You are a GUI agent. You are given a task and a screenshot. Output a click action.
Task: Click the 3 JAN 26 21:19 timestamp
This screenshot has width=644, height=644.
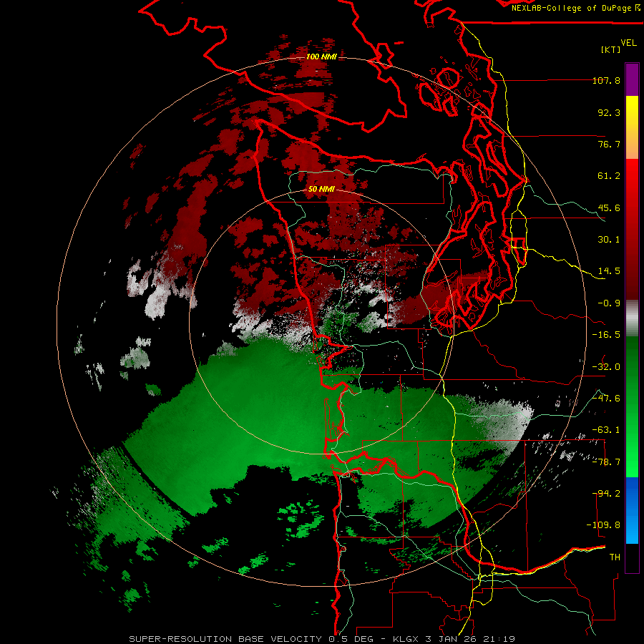pyautogui.click(x=470, y=639)
